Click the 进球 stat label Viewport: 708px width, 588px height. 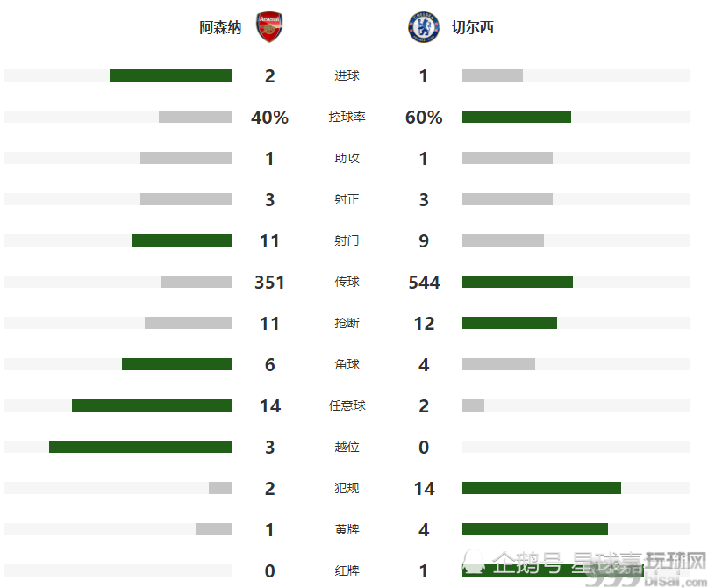pos(347,75)
